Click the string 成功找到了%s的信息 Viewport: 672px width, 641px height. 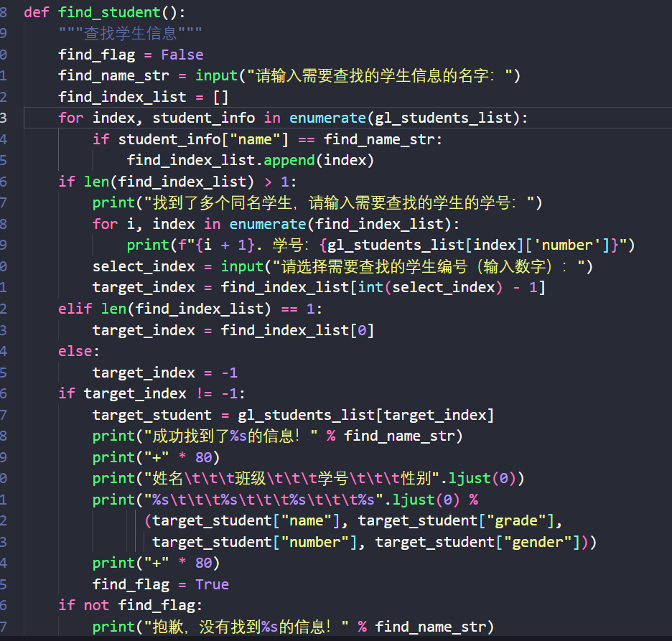[231, 436]
